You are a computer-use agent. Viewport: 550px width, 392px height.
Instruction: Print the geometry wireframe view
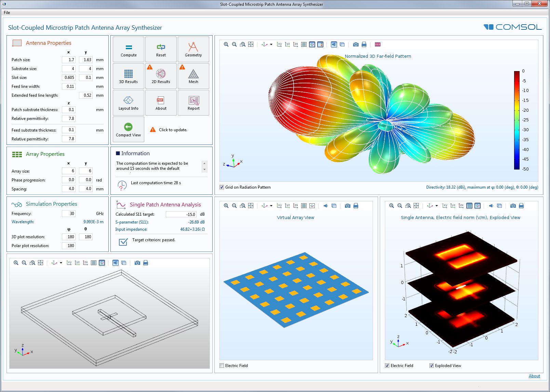pos(146,263)
